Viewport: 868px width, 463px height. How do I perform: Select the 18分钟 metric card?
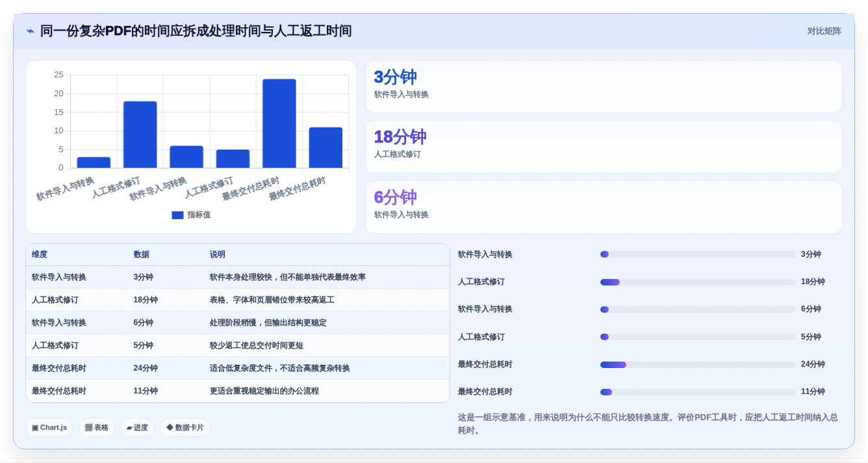(x=604, y=147)
